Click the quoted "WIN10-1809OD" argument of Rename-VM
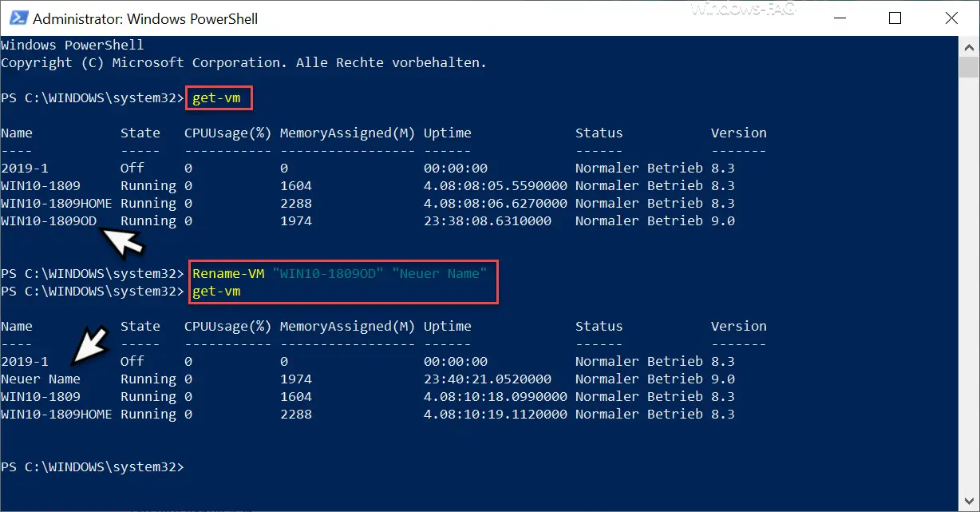This screenshot has height=512, width=980. (x=328, y=274)
